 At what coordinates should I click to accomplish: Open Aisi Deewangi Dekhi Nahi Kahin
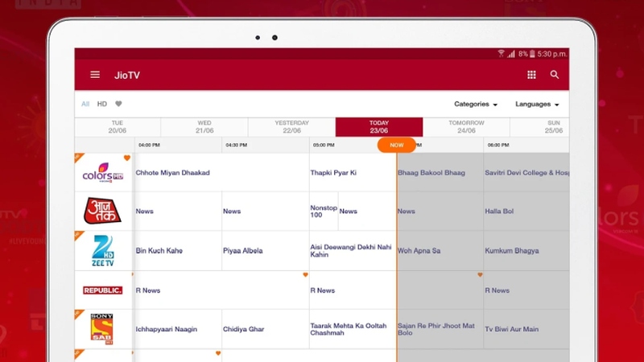pyautogui.click(x=353, y=250)
